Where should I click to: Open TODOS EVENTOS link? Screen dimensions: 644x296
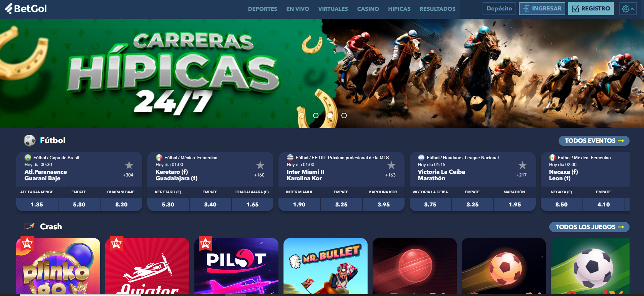(594, 141)
